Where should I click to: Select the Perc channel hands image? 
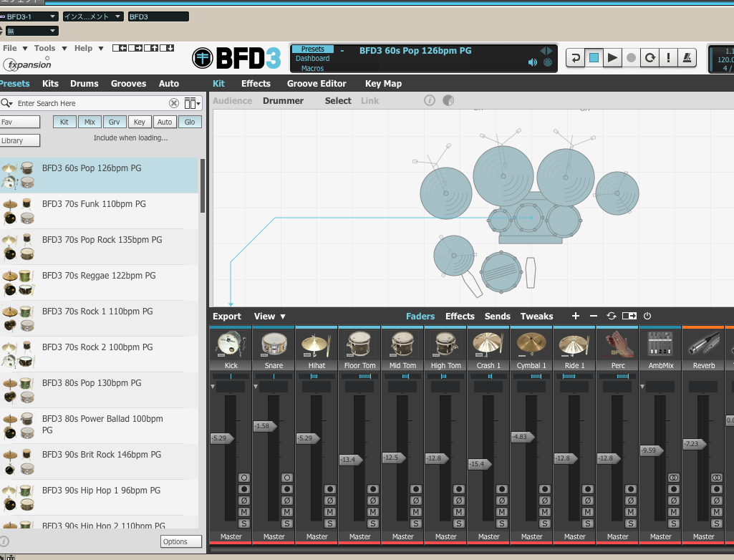coord(618,344)
